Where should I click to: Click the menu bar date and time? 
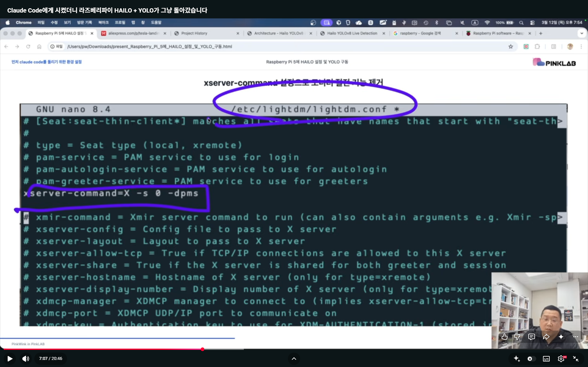point(562,22)
